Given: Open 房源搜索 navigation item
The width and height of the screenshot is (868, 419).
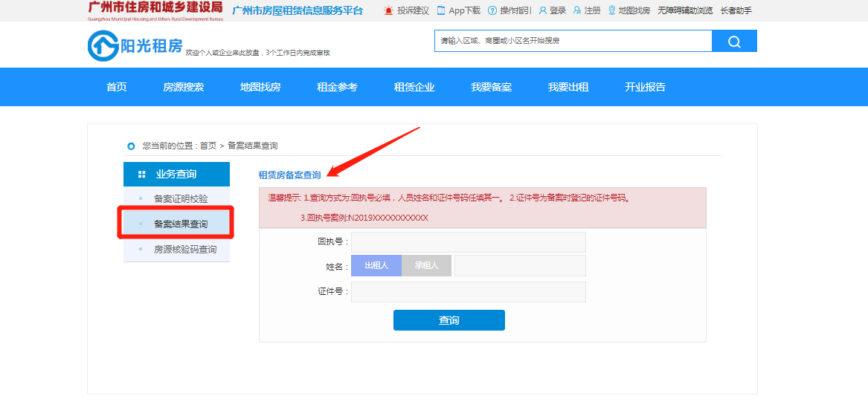Looking at the screenshot, I should coord(183,87).
